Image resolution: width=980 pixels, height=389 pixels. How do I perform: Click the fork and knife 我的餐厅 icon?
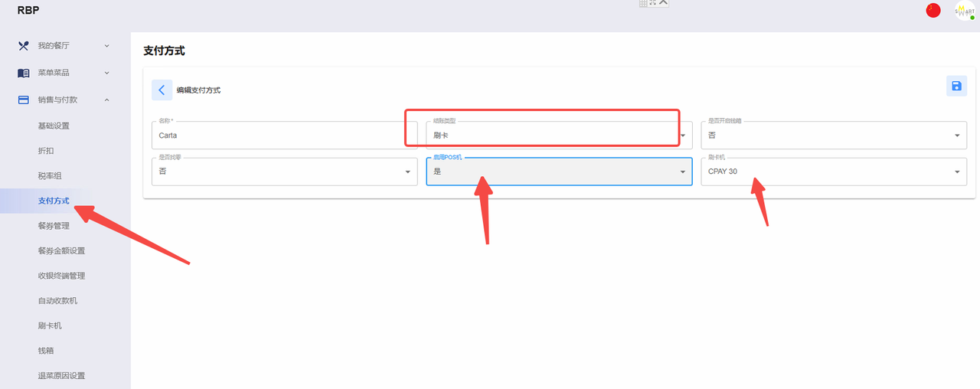[x=24, y=45]
